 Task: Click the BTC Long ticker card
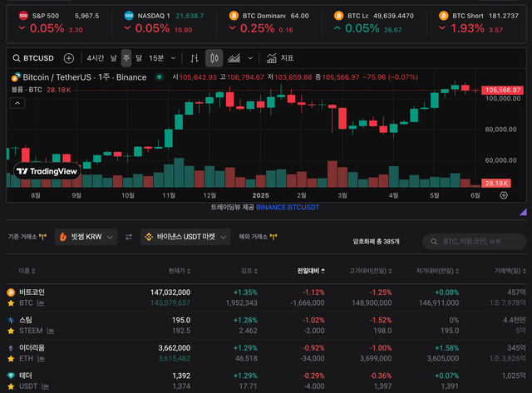point(373,22)
